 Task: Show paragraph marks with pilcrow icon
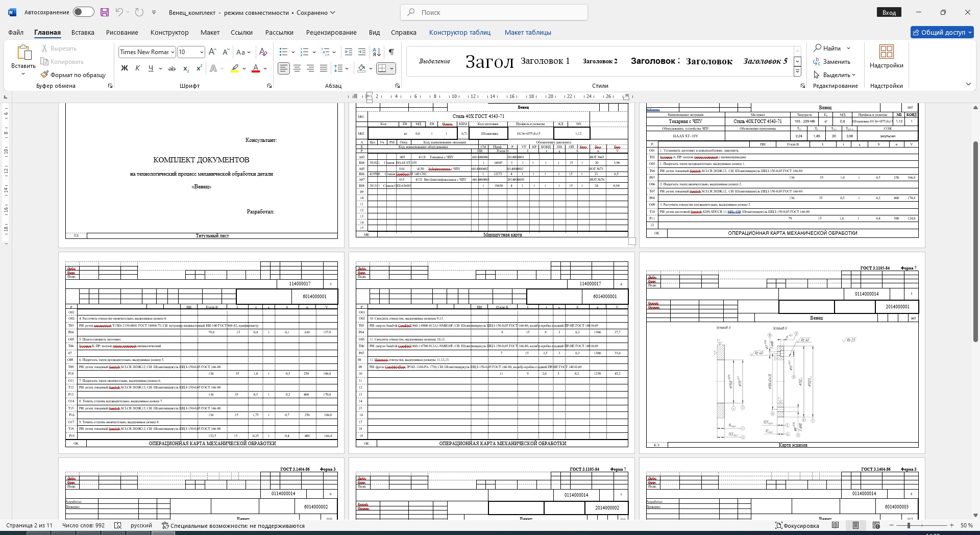pyautogui.click(x=391, y=52)
